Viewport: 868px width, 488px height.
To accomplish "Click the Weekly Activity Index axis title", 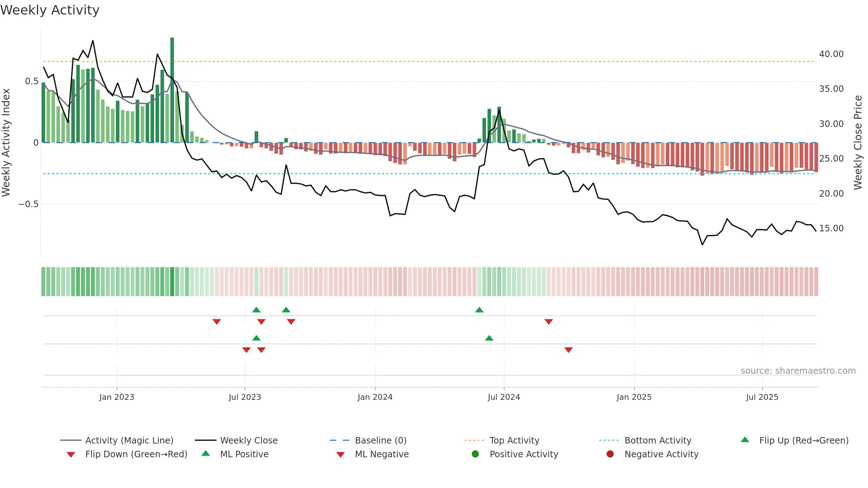I will tap(6, 143).
